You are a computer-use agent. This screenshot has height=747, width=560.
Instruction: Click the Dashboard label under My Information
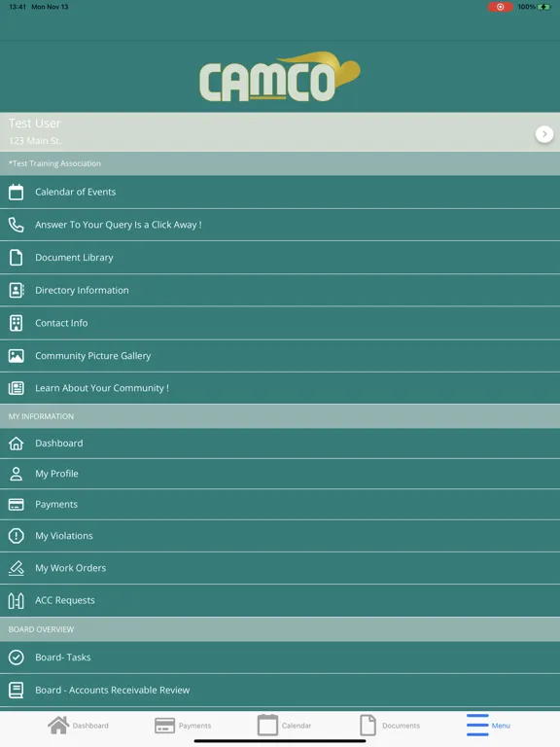59,444
